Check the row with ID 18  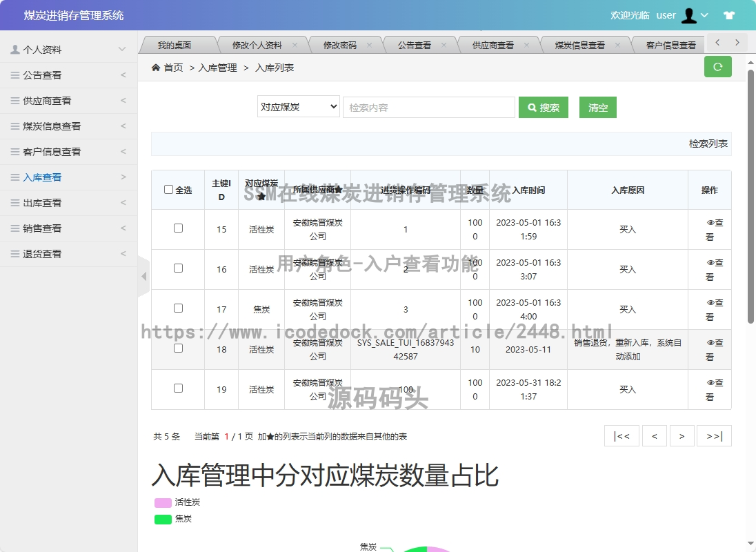(x=179, y=348)
